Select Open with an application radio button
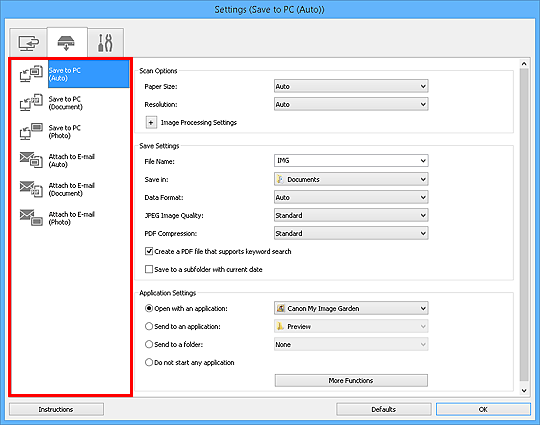 pyautogui.click(x=149, y=309)
